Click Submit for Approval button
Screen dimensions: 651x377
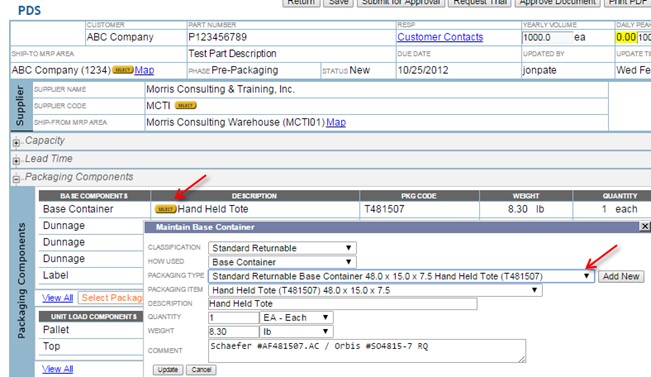pos(401,2)
